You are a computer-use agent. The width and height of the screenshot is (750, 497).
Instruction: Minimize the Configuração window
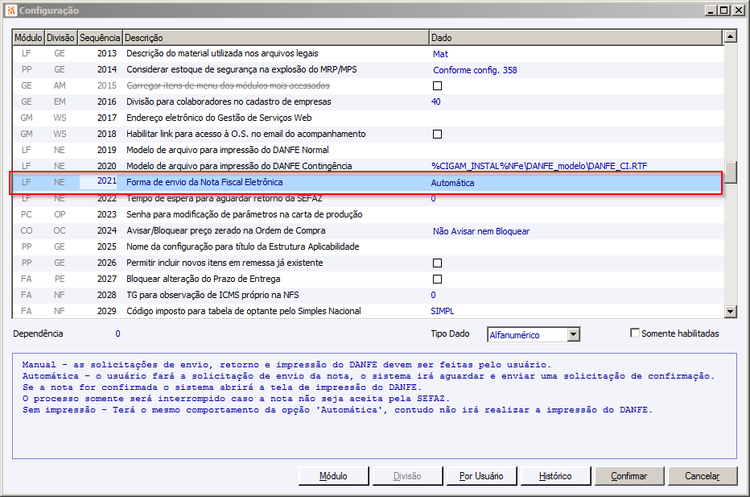712,11
